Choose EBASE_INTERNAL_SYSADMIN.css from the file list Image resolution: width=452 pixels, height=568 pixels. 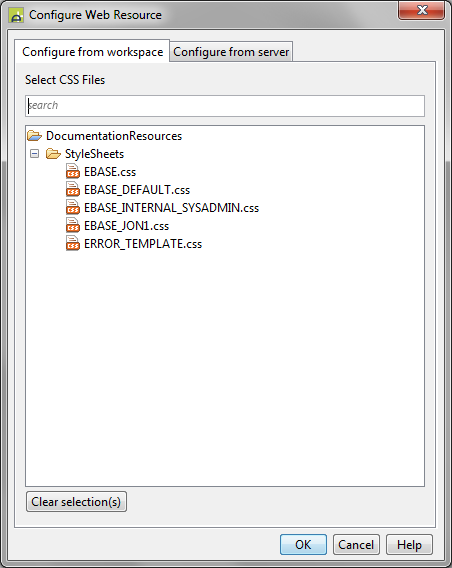pyautogui.click(x=171, y=208)
